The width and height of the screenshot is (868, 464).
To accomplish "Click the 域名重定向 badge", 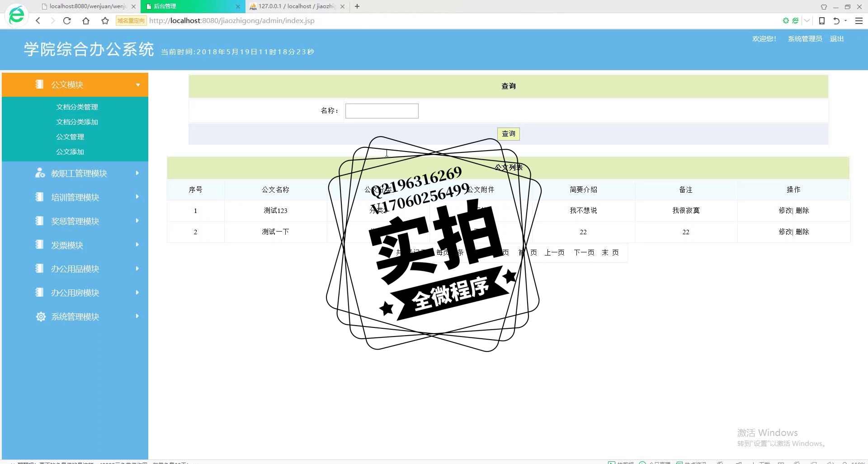I will tap(131, 21).
